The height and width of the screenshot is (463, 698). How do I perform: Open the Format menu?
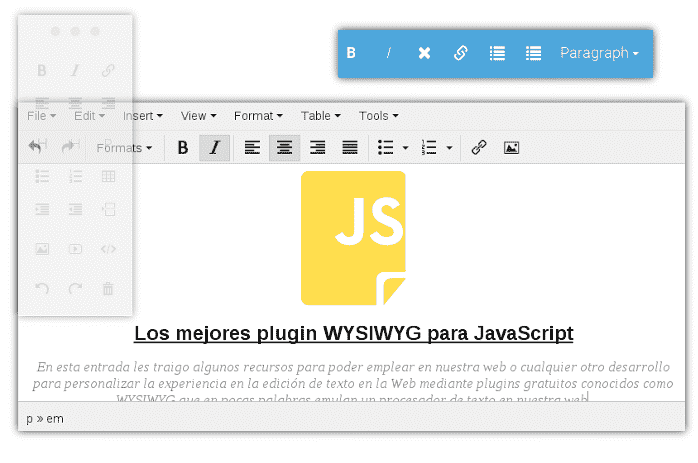[x=258, y=116]
